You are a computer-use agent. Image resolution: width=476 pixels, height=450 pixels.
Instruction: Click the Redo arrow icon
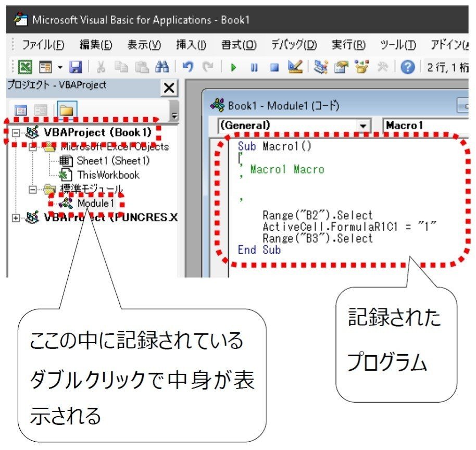(x=208, y=67)
